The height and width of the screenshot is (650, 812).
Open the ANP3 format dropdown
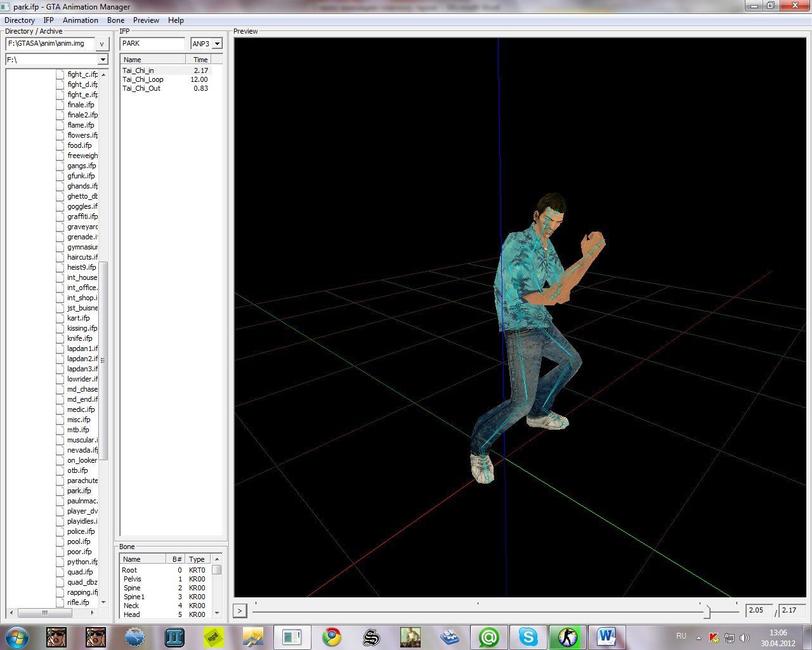[217, 44]
